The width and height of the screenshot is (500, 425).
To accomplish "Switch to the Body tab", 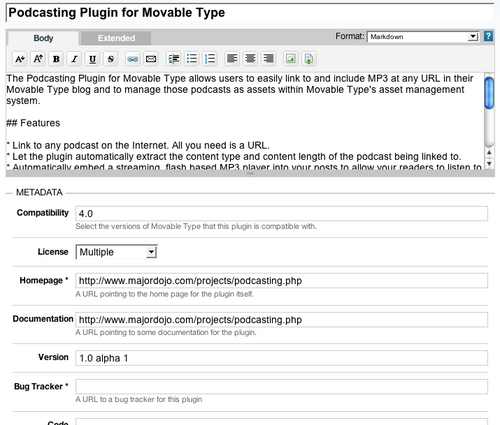I will (43, 38).
